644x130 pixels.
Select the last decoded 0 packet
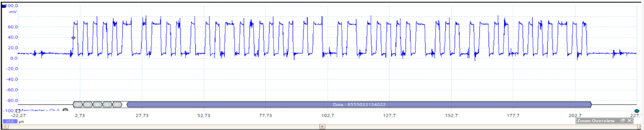[117, 104]
